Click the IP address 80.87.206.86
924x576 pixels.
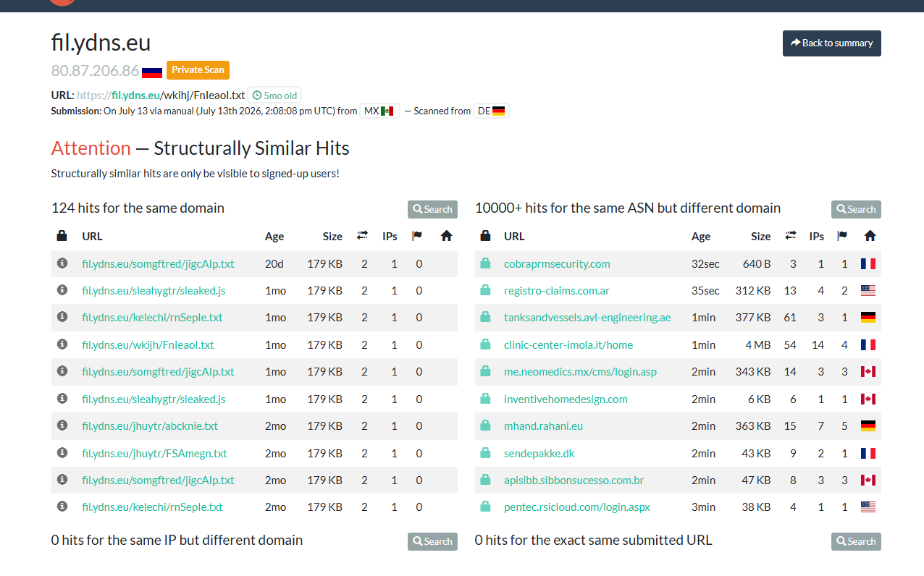[x=95, y=70]
